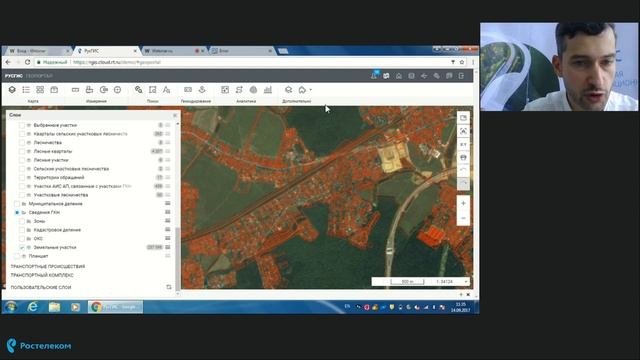Screen dimensions: 640x360
Task: Zoom out the map with minus button
Action: 463,218
